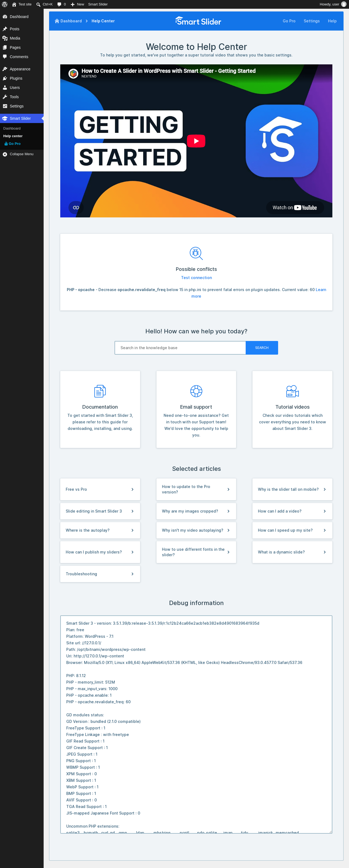Click the Posts pin icon
The width and height of the screenshot is (349, 868).
[5, 29]
